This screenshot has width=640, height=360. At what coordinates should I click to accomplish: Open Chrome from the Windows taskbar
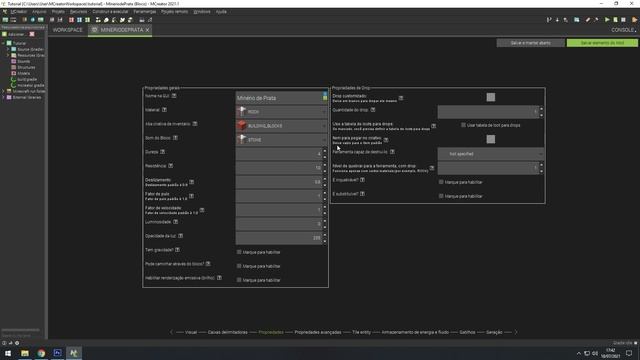(41, 353)
